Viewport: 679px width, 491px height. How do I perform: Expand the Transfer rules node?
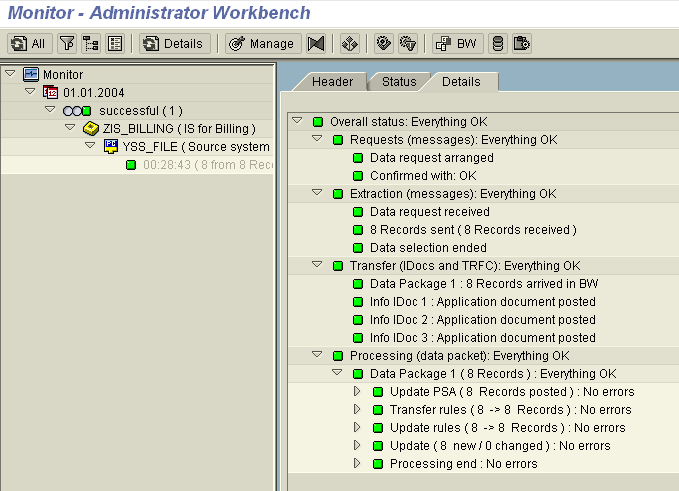pyautogui.click(x=357, y=409)
